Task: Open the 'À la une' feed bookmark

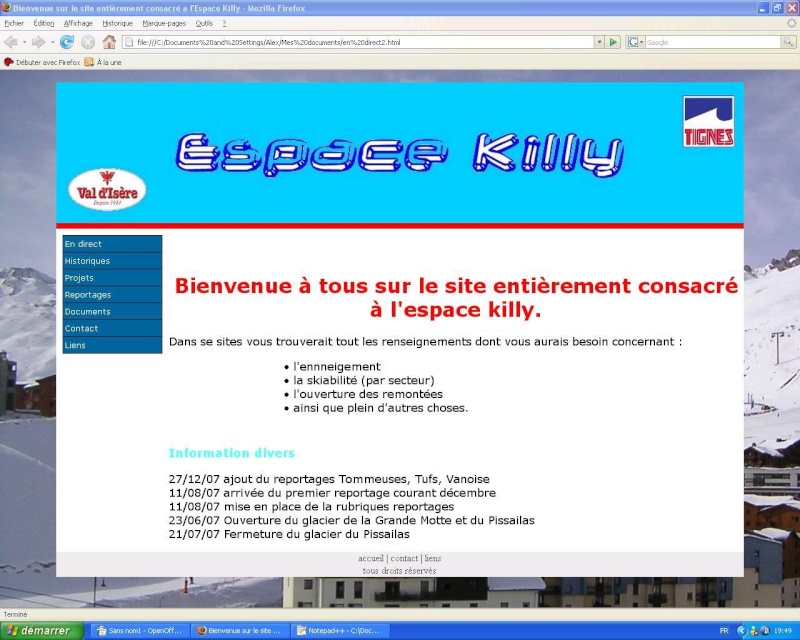Action: [103, 62]
